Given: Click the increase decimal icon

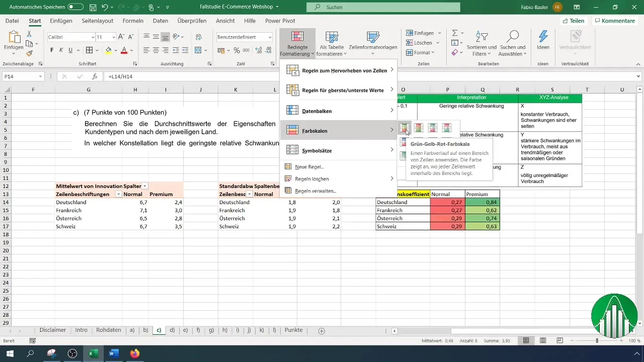Looking at the screenshot, I should coord(259,50).
